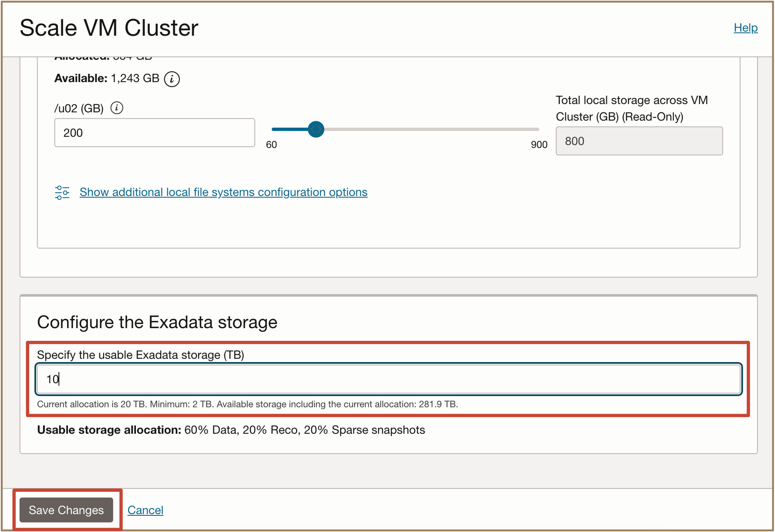Click Save Changes
Viewport: 775px width, 532px height.
pos(66,510)
